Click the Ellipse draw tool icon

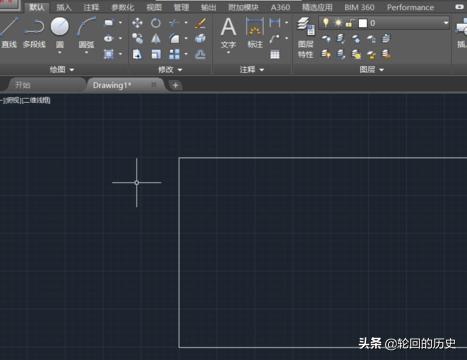109,38
